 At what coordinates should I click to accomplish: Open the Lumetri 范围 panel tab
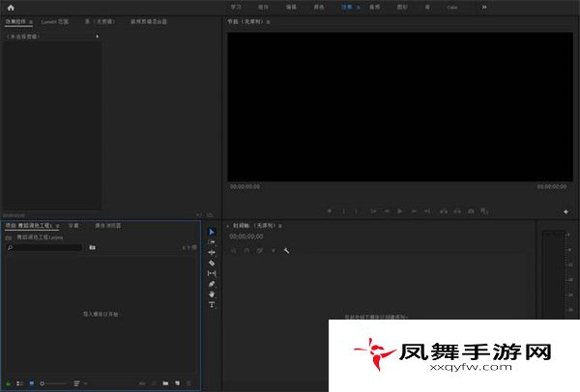point(55,22)
